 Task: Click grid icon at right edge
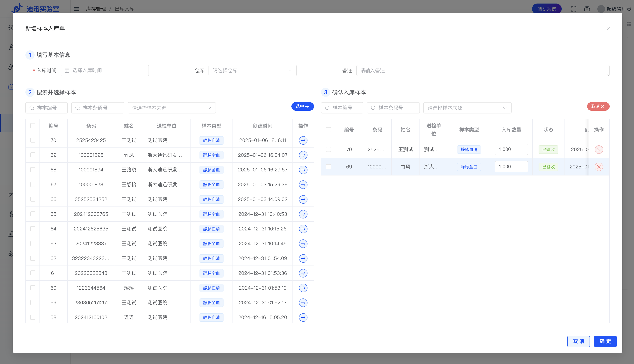click(629, 24)
